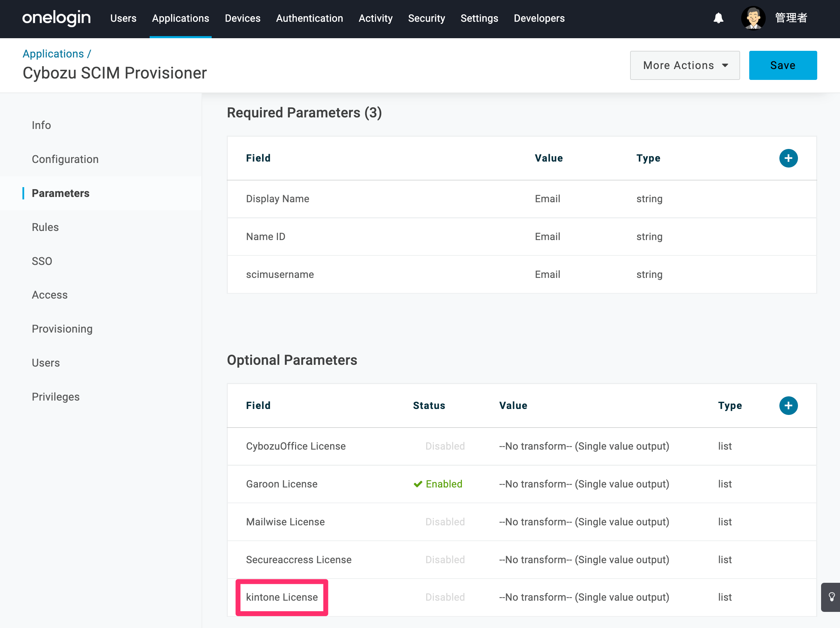Click the administrator profile avatar
Image resolution: width=840 pixels, height=628 pixels.
click(x=753, y=18)
